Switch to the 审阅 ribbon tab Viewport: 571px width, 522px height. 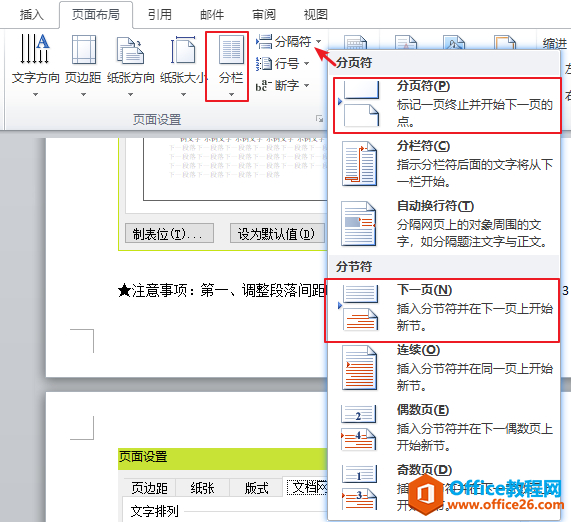(x=264, y=15)
